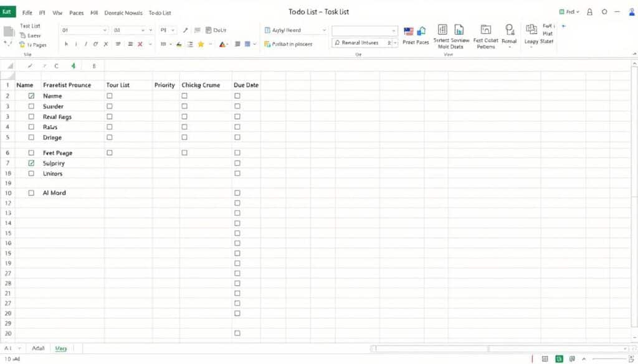638x364 pixels.
Task: Click the format painter brush icon
Action: [185, 30]
